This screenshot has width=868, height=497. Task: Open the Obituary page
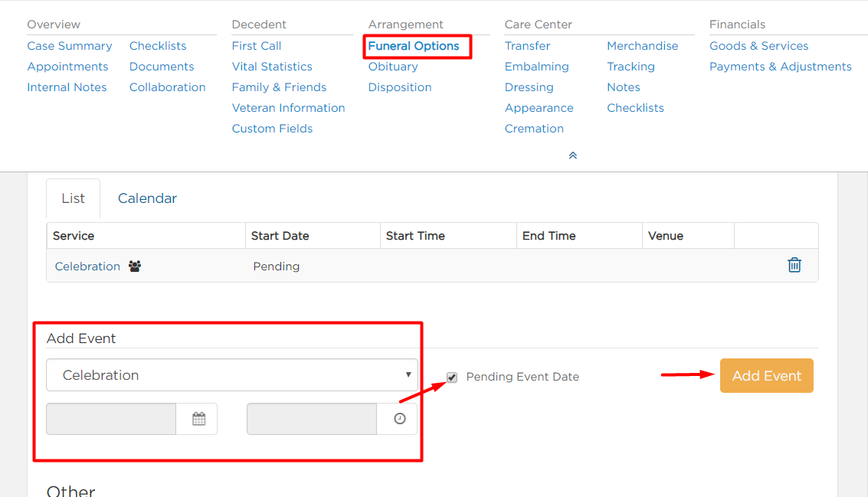click(393, 67)
